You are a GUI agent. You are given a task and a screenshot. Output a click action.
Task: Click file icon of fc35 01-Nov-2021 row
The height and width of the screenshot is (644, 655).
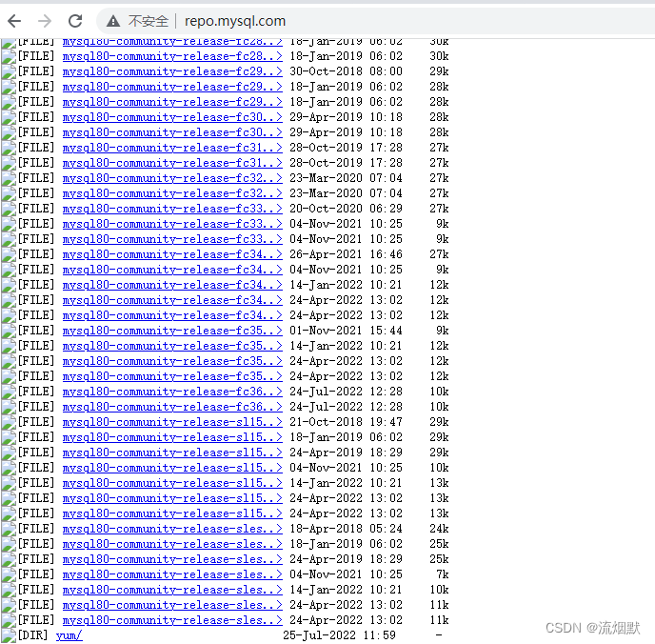(9, 331)
